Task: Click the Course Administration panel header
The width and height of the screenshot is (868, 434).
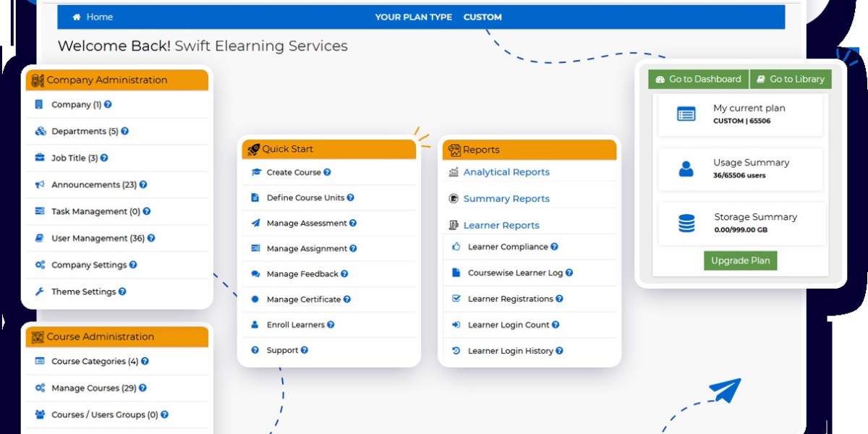Action: pos(117,336)
